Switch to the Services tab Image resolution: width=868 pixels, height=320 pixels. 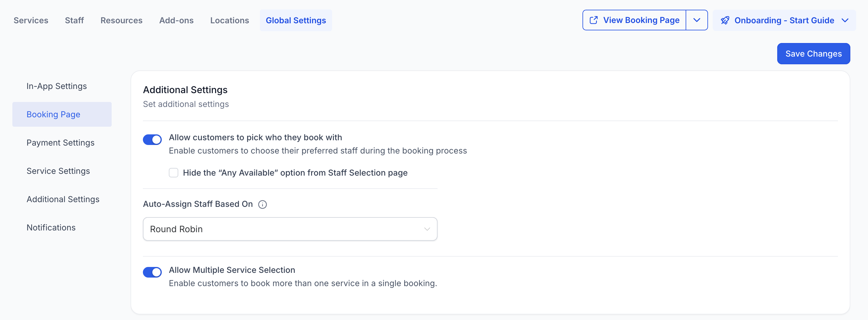[x=31, y=21]
